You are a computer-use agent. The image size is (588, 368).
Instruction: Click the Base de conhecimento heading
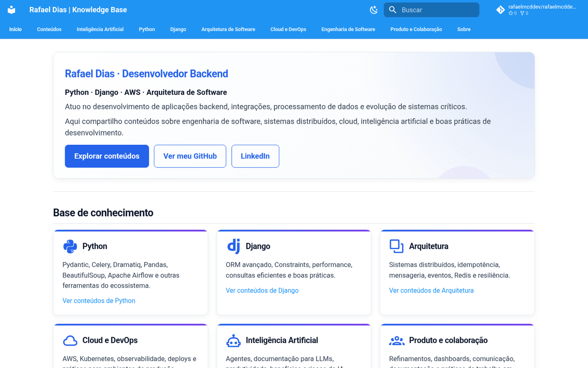tap(103, 213)
